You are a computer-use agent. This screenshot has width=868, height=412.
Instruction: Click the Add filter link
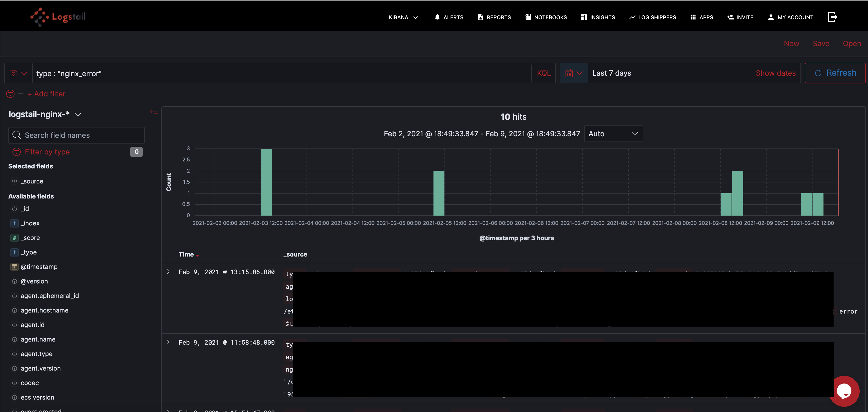pos(46,94)
